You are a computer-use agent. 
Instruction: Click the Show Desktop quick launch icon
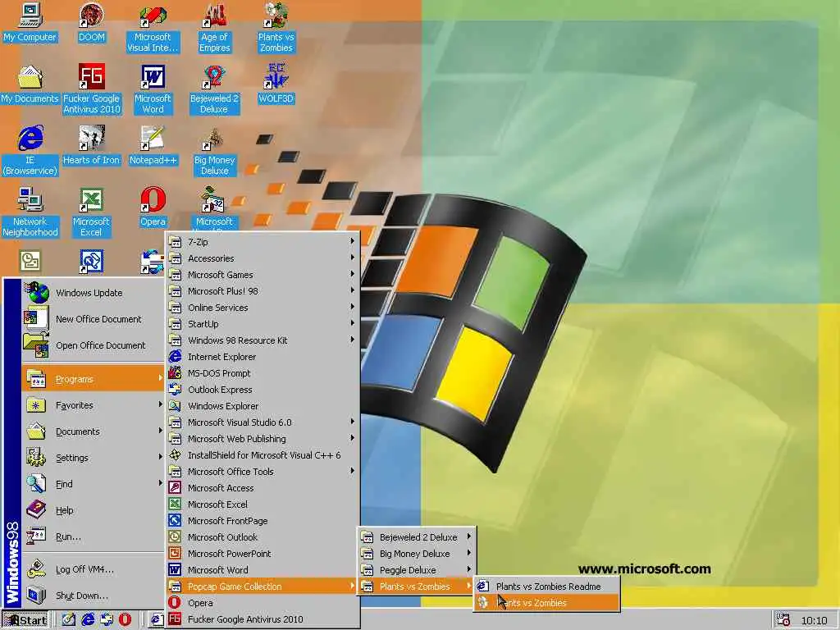point(69,619)
